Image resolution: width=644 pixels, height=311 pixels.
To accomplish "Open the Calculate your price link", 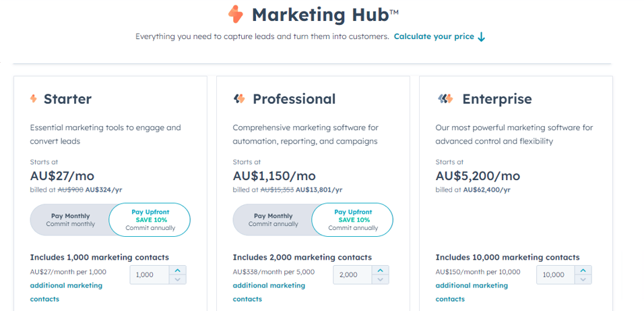I will click(434, 36).
